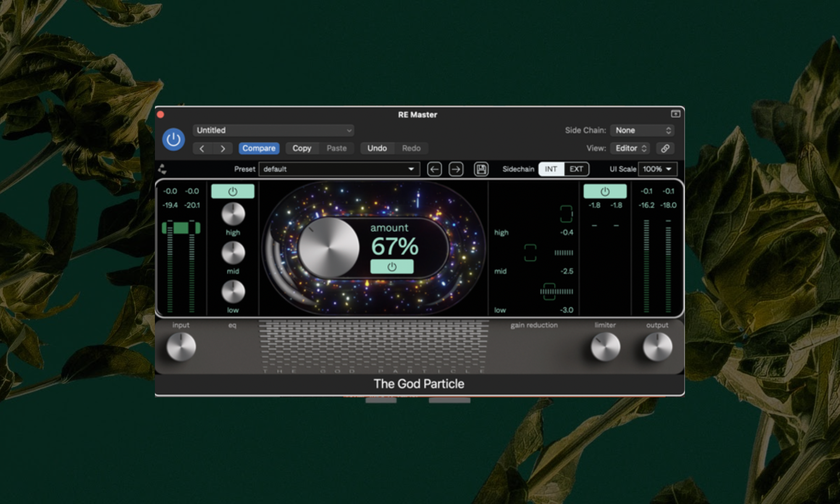This screenshot has width=840, height=504.
Task: Click the plugin logo icon beside Preset
Action: pos(163,169)
